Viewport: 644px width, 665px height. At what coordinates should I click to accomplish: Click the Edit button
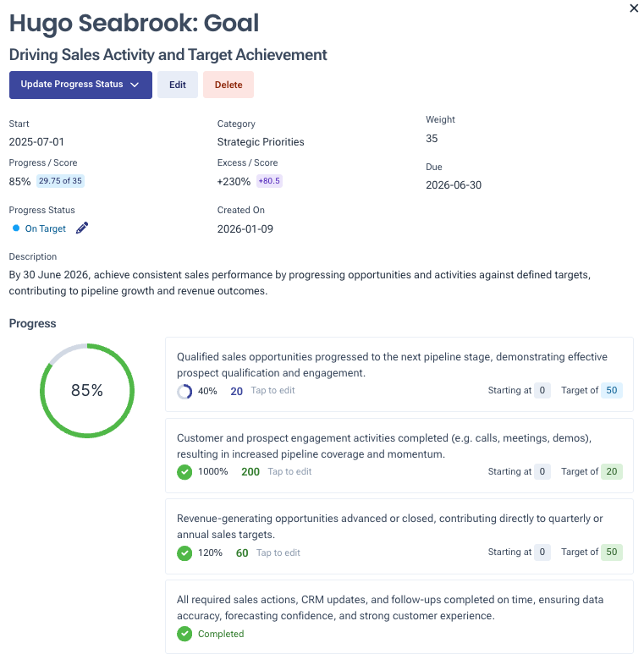(178, 85)
